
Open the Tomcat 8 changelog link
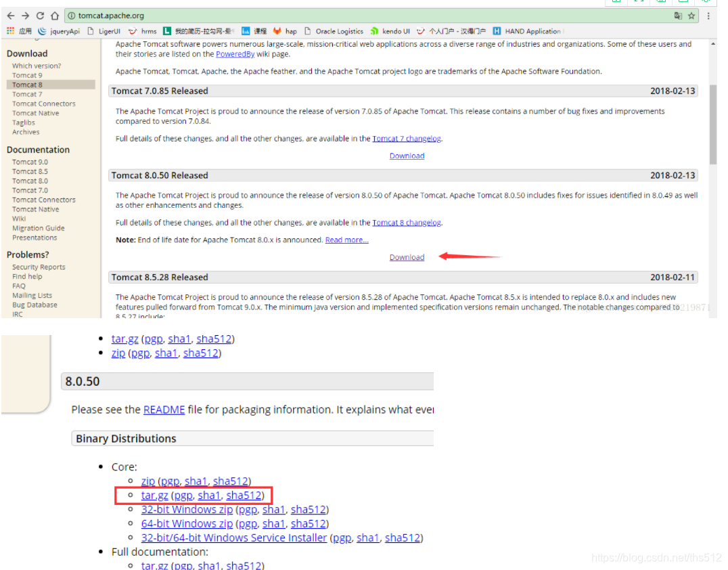tap(407, 222)
